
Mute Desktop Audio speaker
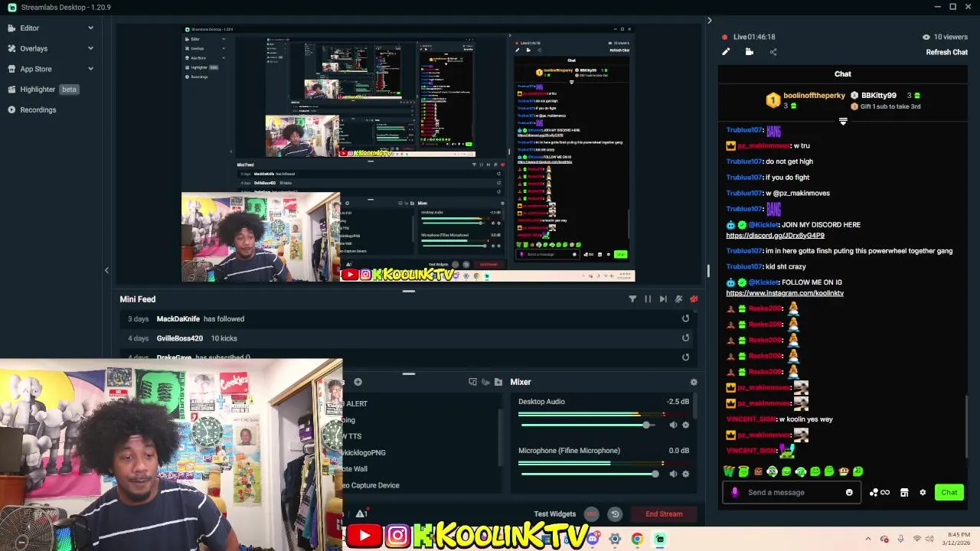click(x=673, y=425)
